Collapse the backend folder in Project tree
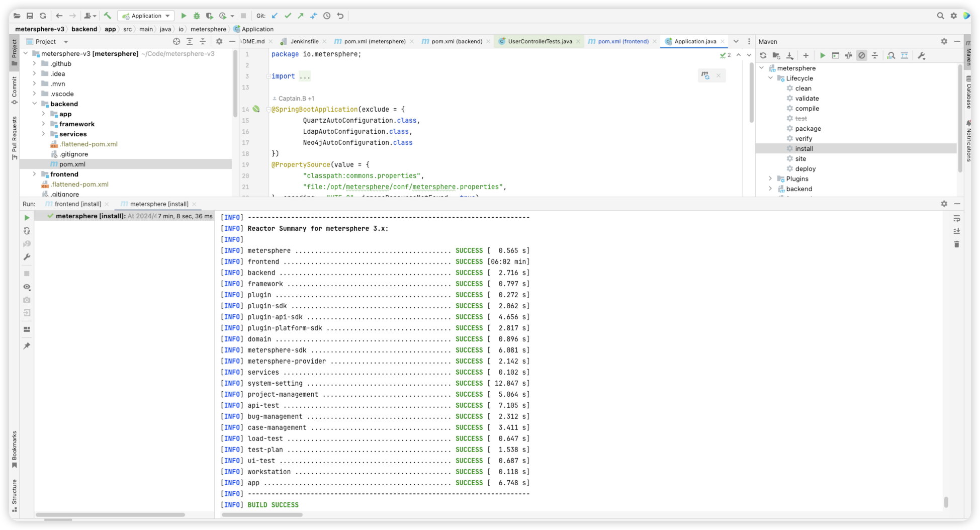Viewport: 980px width, 530px height. pyautogui.click(x=34, y=104)
